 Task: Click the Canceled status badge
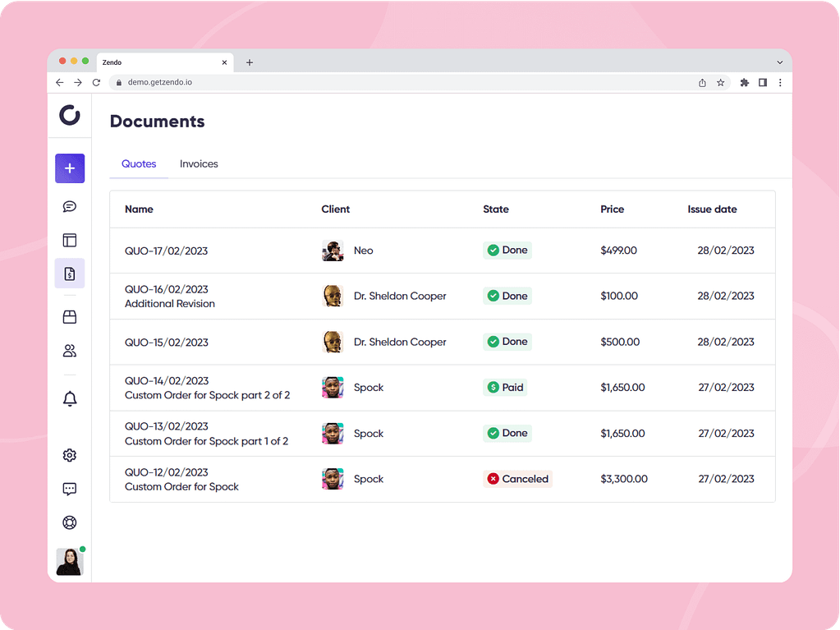(517, 479)
